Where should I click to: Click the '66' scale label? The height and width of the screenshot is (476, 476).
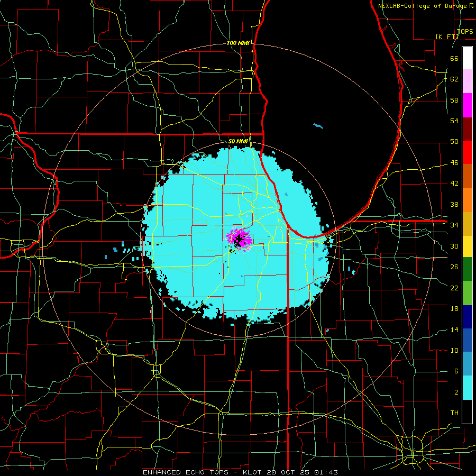454,58
